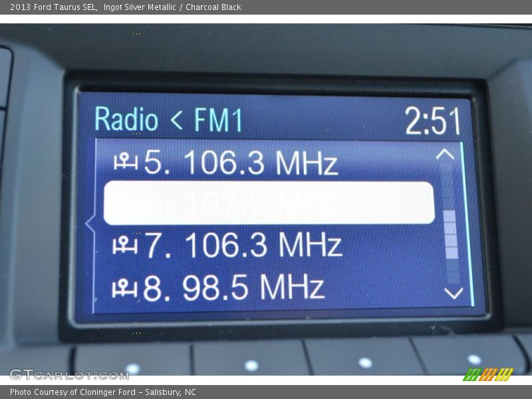The height and width of the screenshot is (399, 532).
Task: Click the preset icon beside station 8
Action: [124, 288]
